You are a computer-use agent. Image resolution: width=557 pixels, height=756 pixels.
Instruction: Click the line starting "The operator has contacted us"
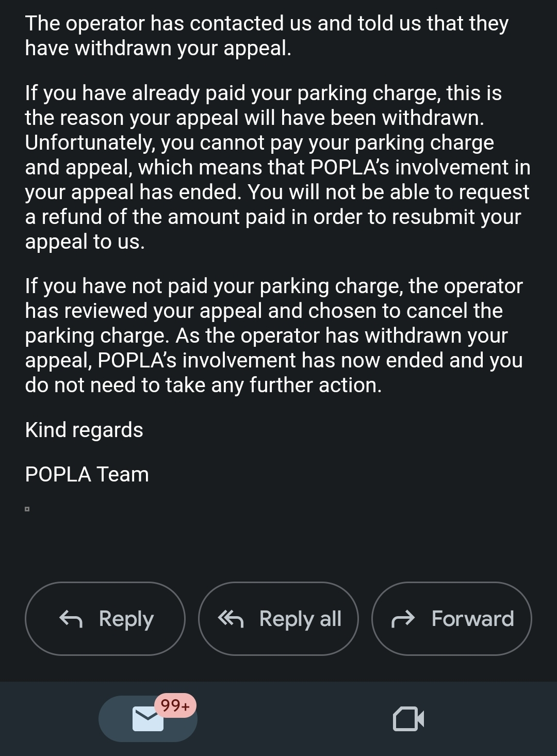(x=266, y=23)
